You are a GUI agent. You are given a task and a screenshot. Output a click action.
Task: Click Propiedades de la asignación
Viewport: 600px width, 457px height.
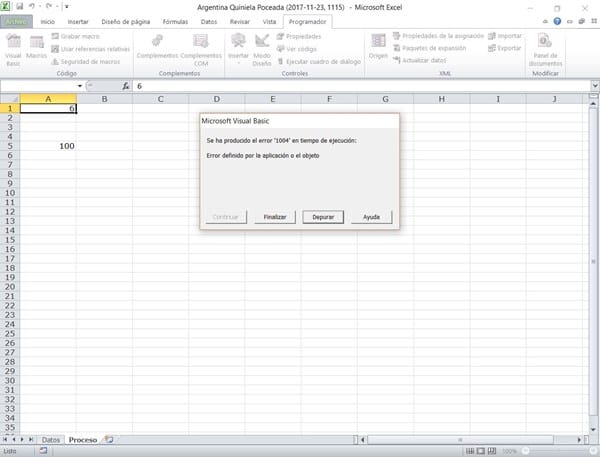438,36
